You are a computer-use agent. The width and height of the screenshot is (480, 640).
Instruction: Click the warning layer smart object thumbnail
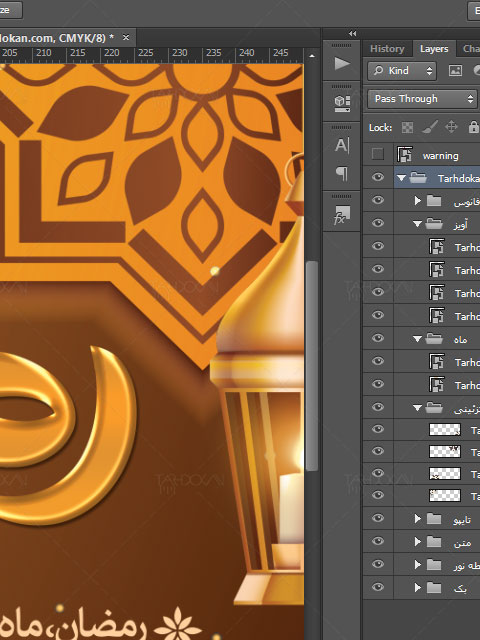coord(404,155)
